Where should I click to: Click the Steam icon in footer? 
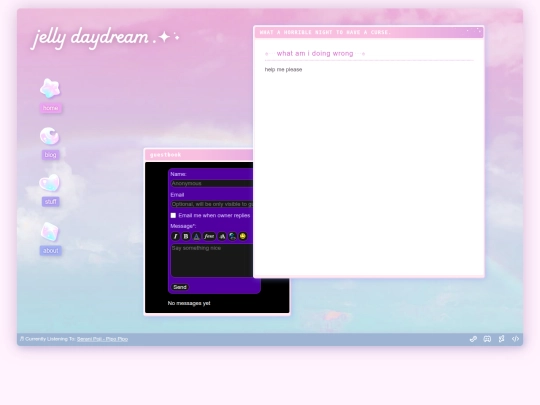473,339
